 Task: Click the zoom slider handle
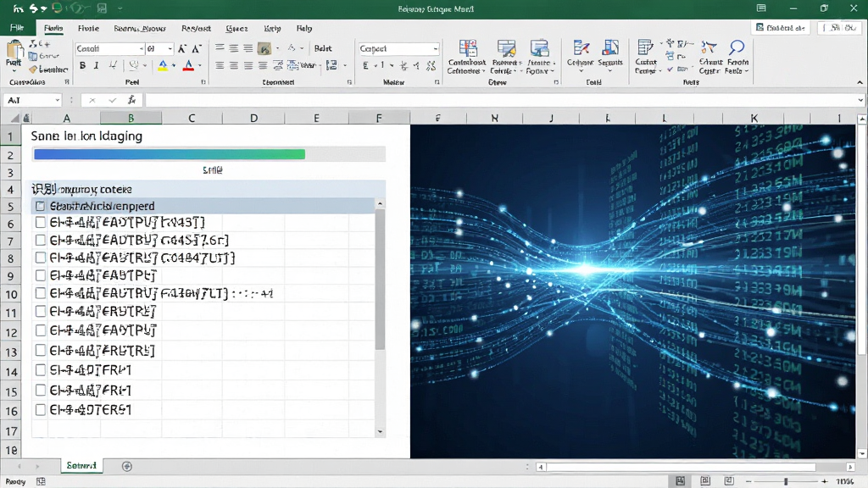coord(786,481)
